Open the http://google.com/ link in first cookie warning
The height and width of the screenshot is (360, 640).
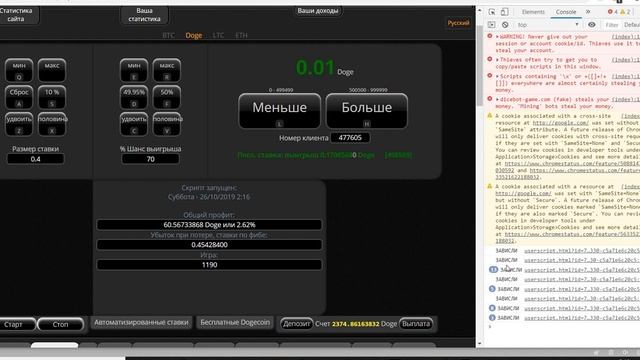(x=560, y=123)
